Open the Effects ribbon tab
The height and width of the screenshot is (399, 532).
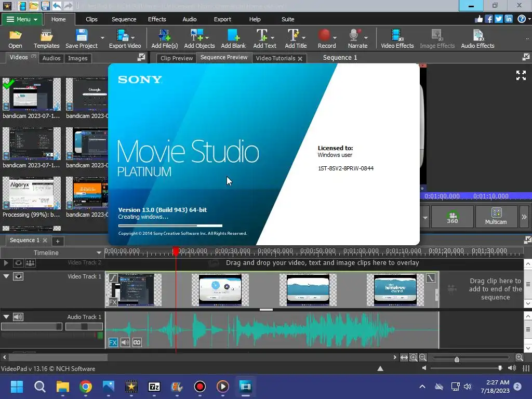[157, 19]
